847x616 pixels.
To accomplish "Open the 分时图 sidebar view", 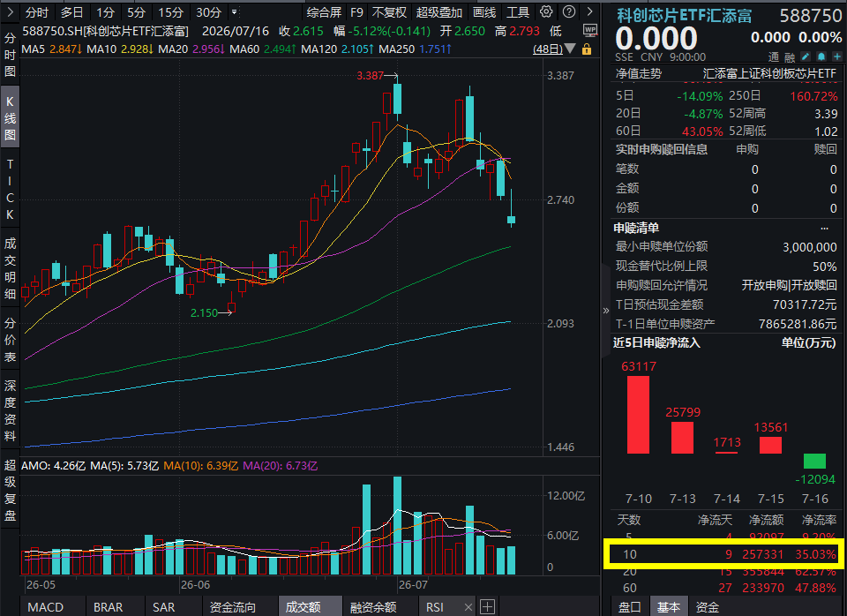I will tap(10, 55).
